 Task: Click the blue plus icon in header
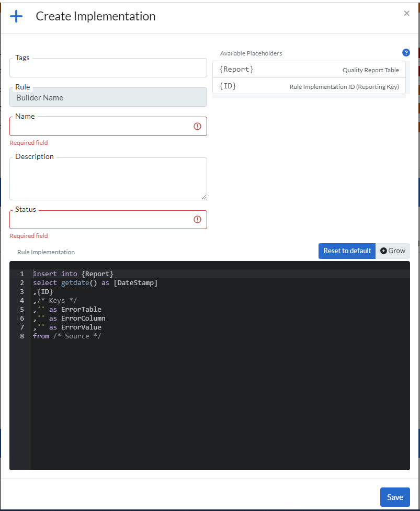click(x=17, y=17)
